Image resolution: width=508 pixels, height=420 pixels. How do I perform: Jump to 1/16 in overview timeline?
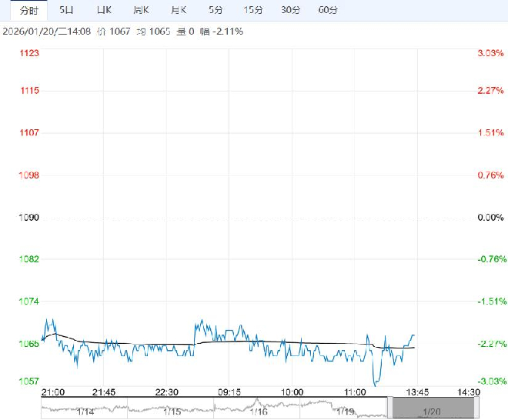tap(258, 412)
